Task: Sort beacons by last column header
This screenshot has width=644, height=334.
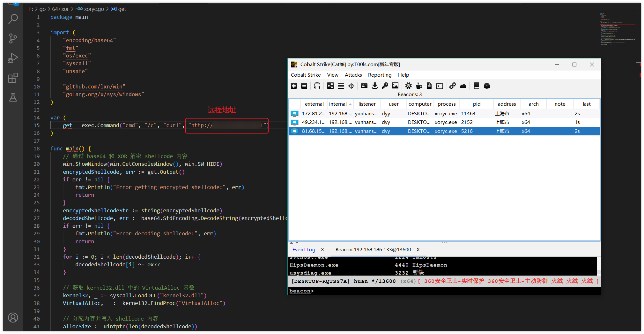Action: pyautogui.click(x=586, y=104)
